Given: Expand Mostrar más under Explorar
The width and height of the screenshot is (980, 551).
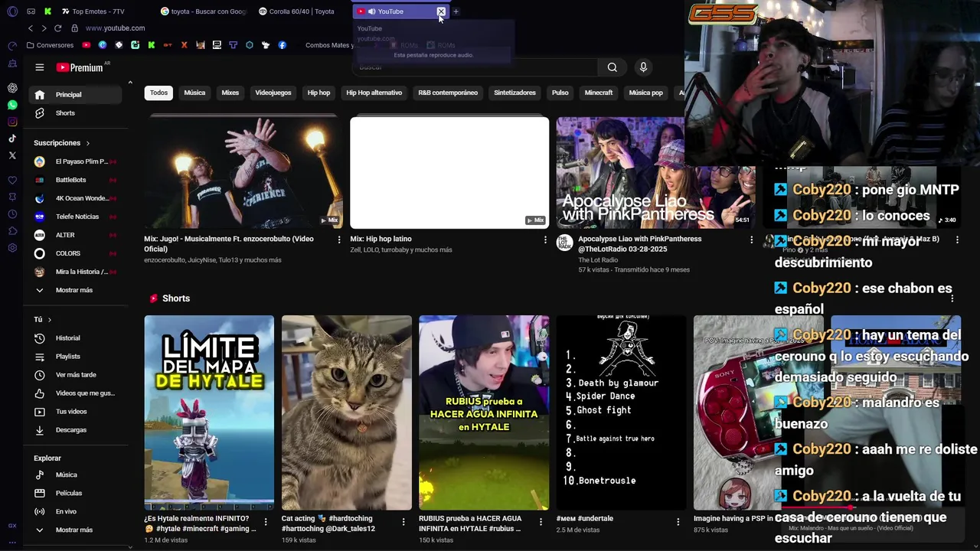Looking at the screenshot, I should coord(75,530).
